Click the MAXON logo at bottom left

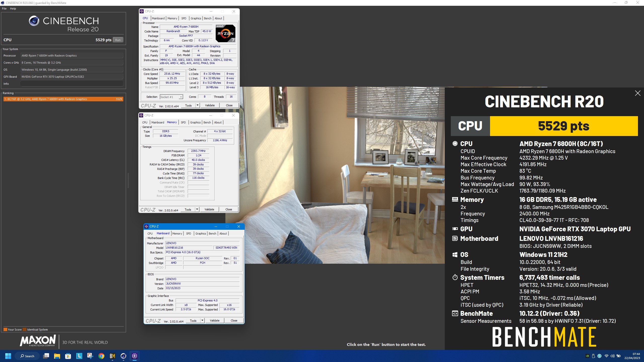coord(38,341)
